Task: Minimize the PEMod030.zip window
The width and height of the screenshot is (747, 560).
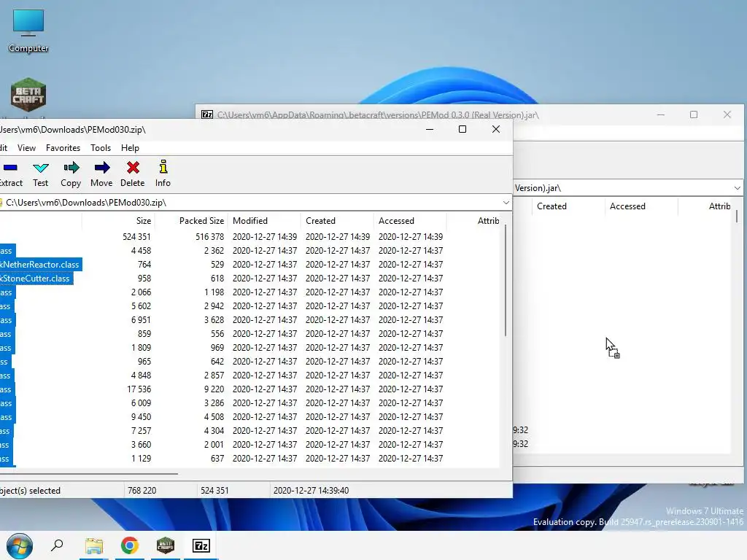Action: coord(430,130)
